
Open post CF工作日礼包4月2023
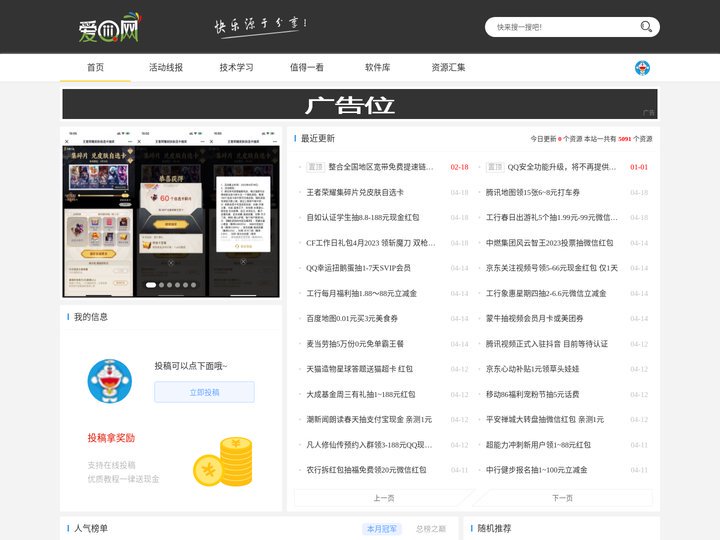371,243
